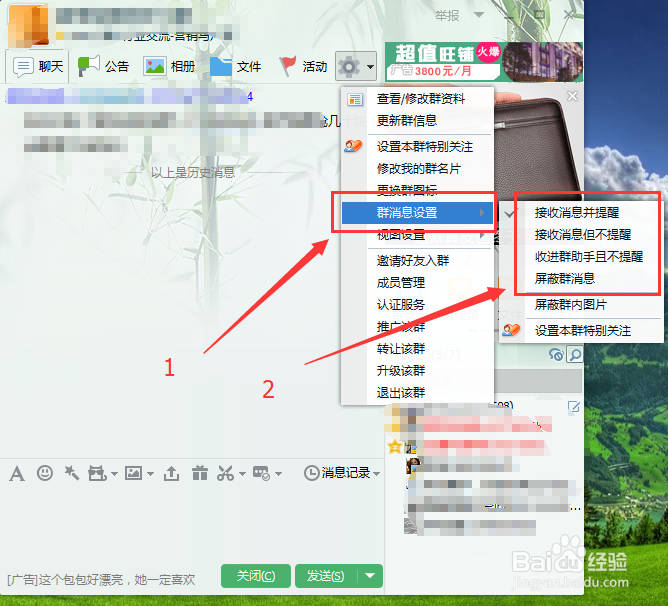This screenshot has width=668, height=606.
Task: Click the magic emoticon wand icon
Action: [71, 473]
